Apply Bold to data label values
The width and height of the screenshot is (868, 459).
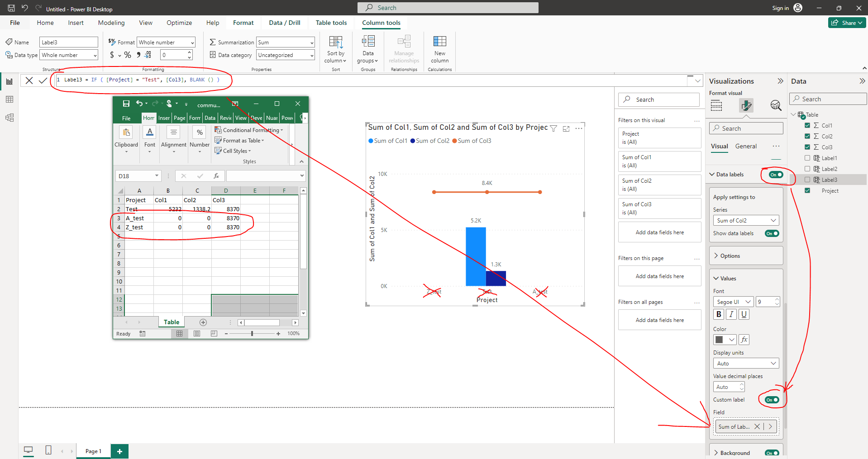click(x=719, y=314)
